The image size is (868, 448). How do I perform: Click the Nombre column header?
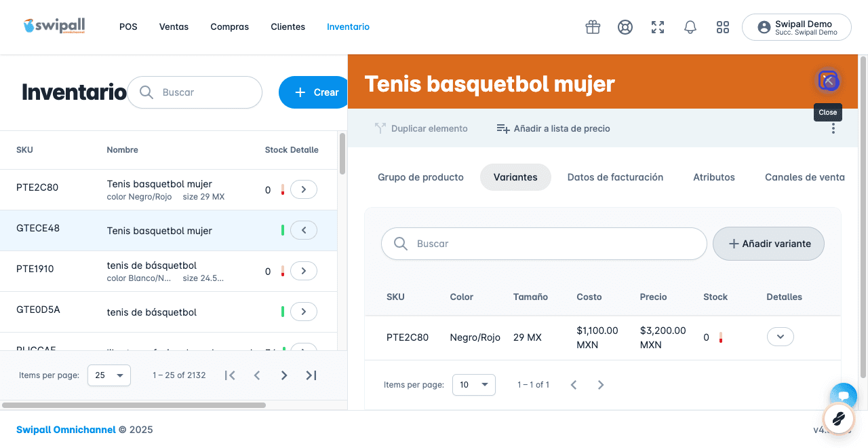(122, 150)
